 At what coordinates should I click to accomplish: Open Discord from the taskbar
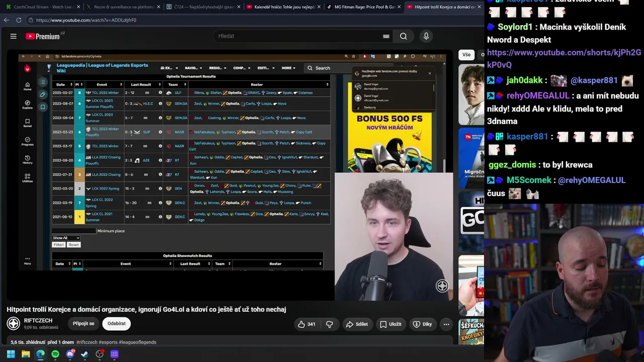click(x=70, y=354)
